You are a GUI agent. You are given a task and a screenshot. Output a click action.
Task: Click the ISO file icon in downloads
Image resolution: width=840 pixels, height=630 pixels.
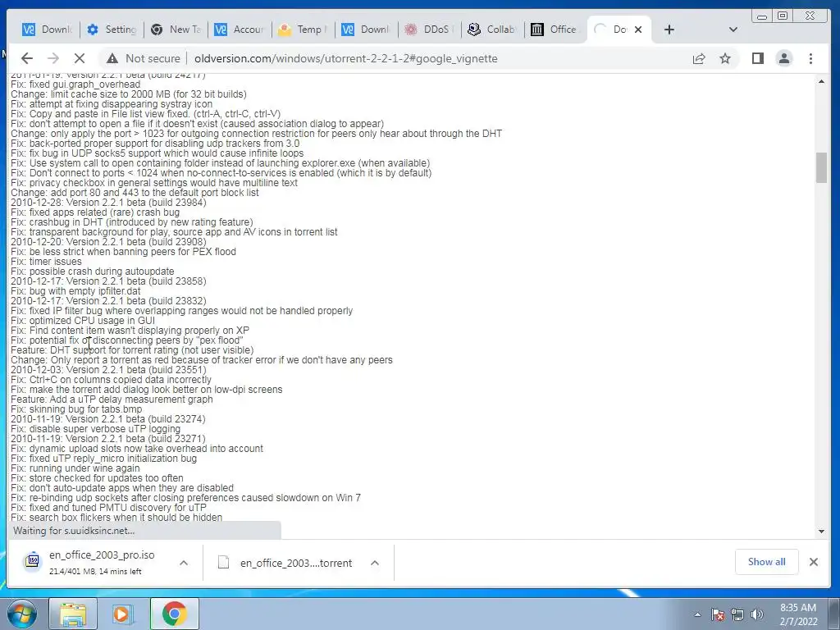click(x=33, y=561)
